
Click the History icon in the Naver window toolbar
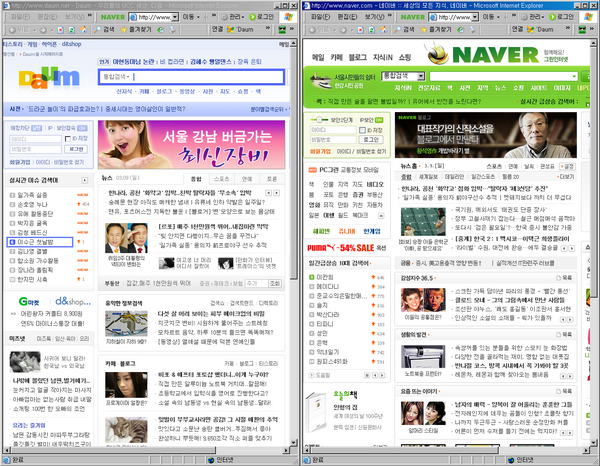(x=461, y=30)
